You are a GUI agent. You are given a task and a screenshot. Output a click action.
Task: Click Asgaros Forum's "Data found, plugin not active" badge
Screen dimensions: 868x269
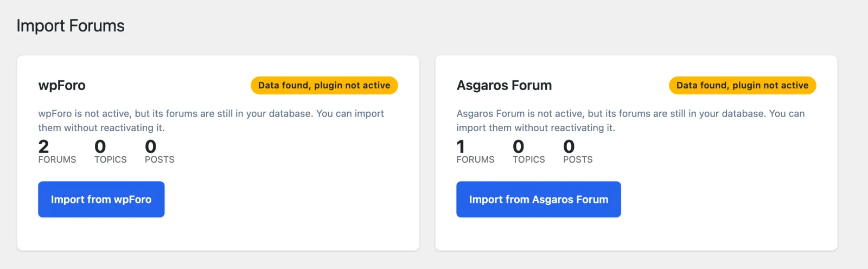[x=743, y=86]
